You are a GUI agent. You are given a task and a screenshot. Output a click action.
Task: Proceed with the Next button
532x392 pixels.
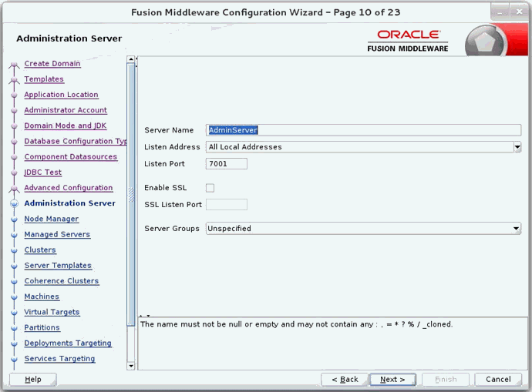(392, 380)
